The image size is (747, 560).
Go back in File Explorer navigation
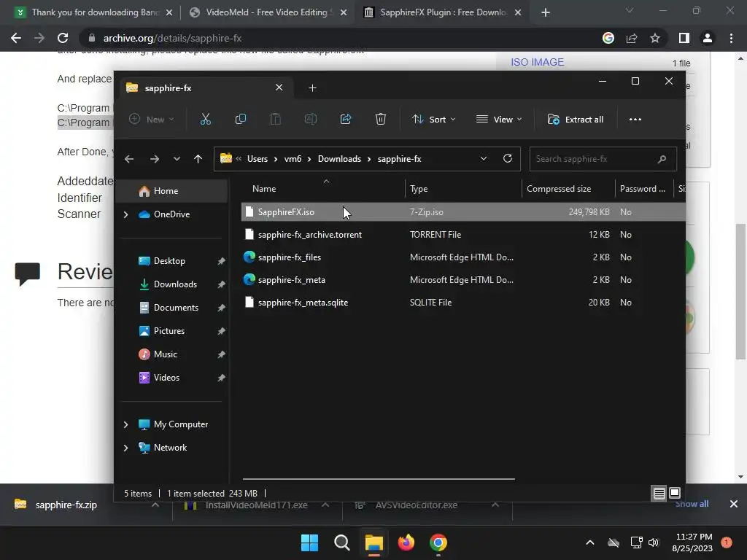coord(129,159)
